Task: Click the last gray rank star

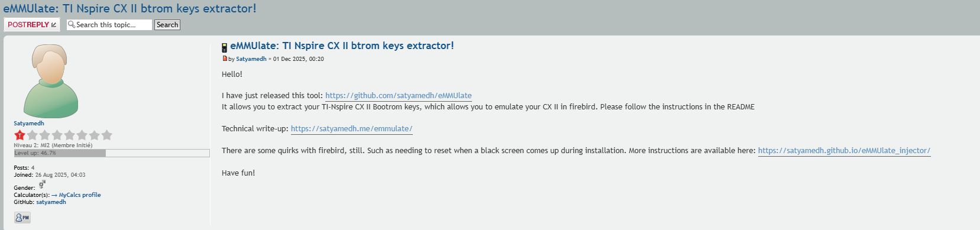Action: tap(106, 135)
